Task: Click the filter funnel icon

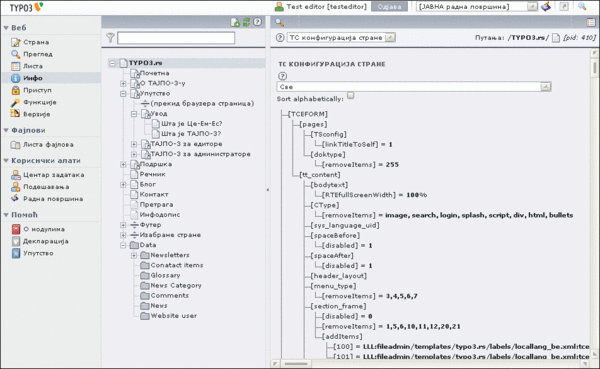Action: point(110,38)
